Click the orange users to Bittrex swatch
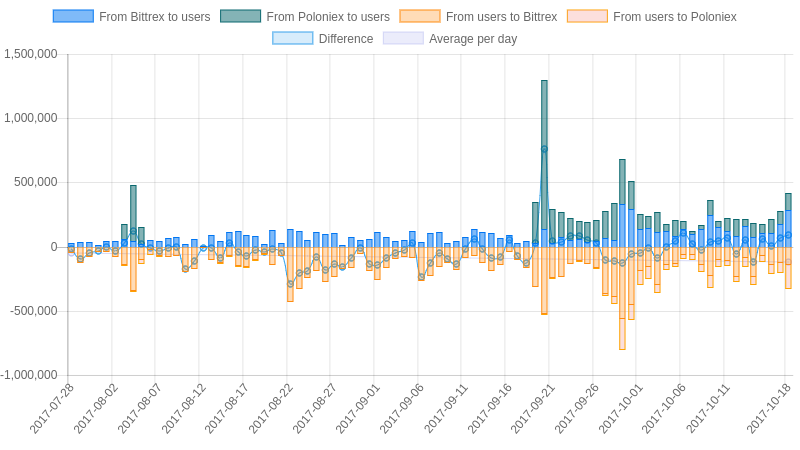This screenshot has width=800, height=450. tap(420, 16)
